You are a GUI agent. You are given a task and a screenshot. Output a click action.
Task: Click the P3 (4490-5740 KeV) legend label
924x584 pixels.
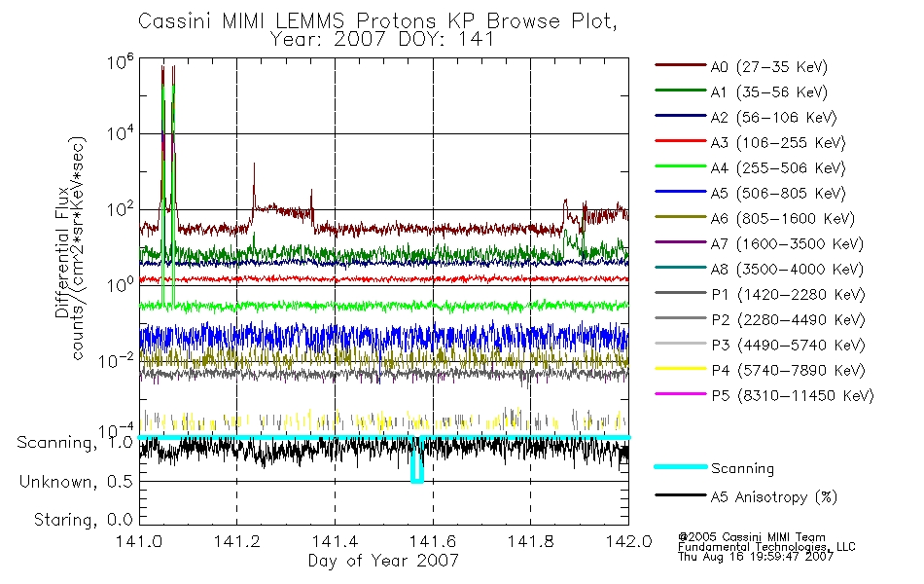click(788, 346)
